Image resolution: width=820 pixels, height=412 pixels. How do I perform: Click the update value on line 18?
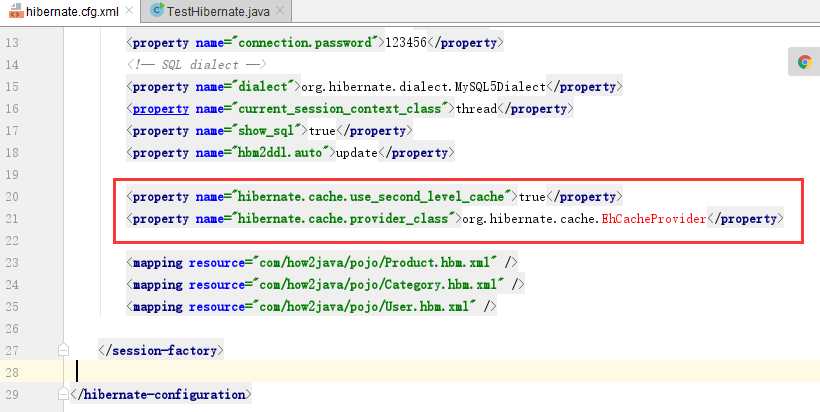[x=356, y=153]
